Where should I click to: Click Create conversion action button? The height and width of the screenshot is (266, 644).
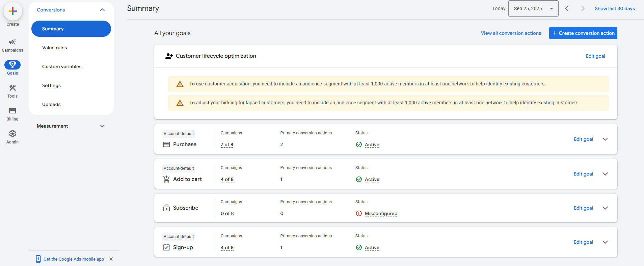coord(583,33)
